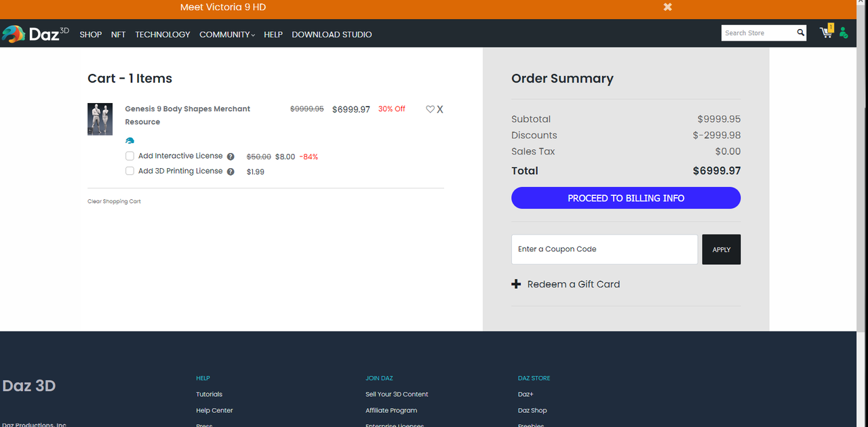Image resolution: width=868 pixels, height=427 pixels.
Task: Clear the shopping cart
Action: [x=114, y=201]
